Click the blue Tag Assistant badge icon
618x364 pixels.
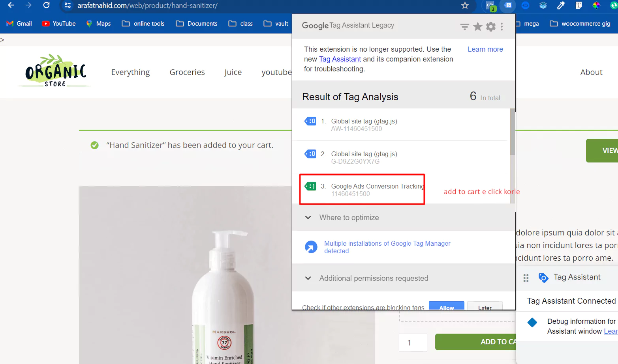click(x=543, y=278)
